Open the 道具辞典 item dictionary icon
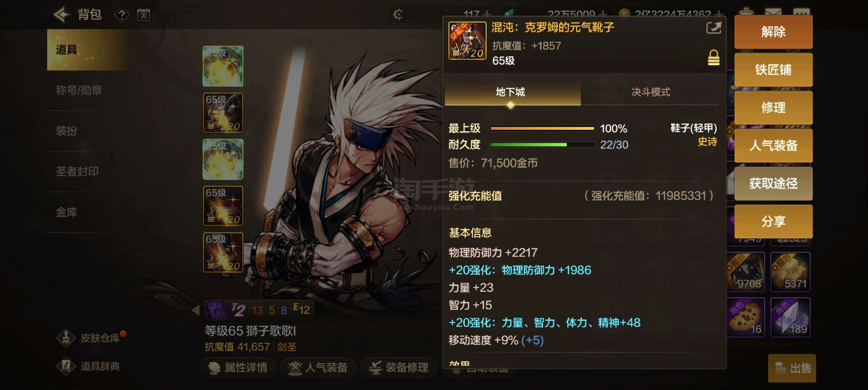 66,366
